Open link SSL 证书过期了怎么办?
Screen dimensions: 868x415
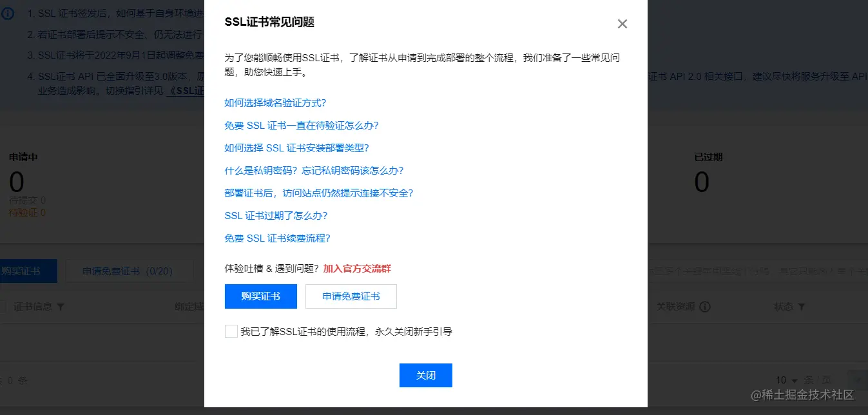coord(276,216)
